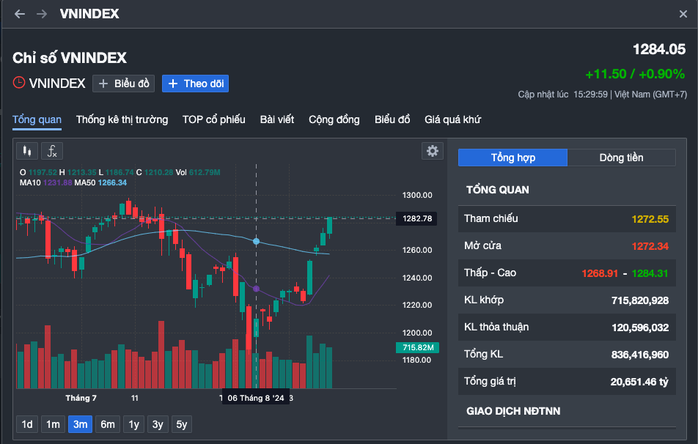Click the Tham chiếu value 1272.55
Screen dimensions: 698x444
click(x=650, y=219)
